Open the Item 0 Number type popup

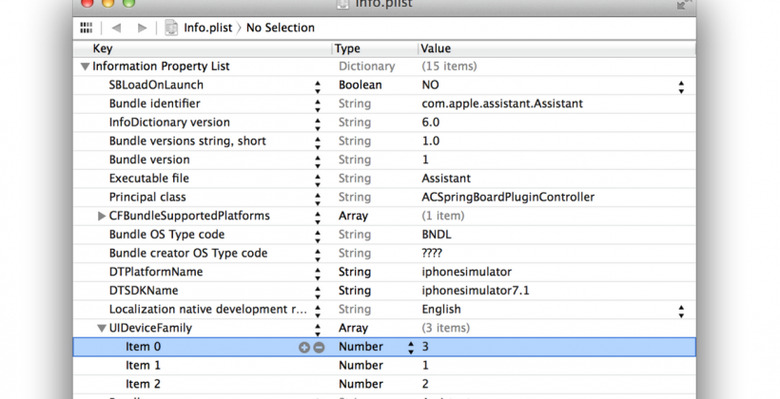click(x=411, y=347)
